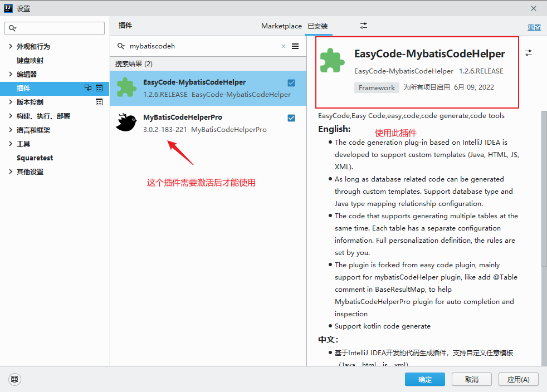Open the search options menu icon
This screenshot has height=392, width=547.
click(x=295, y=46)
